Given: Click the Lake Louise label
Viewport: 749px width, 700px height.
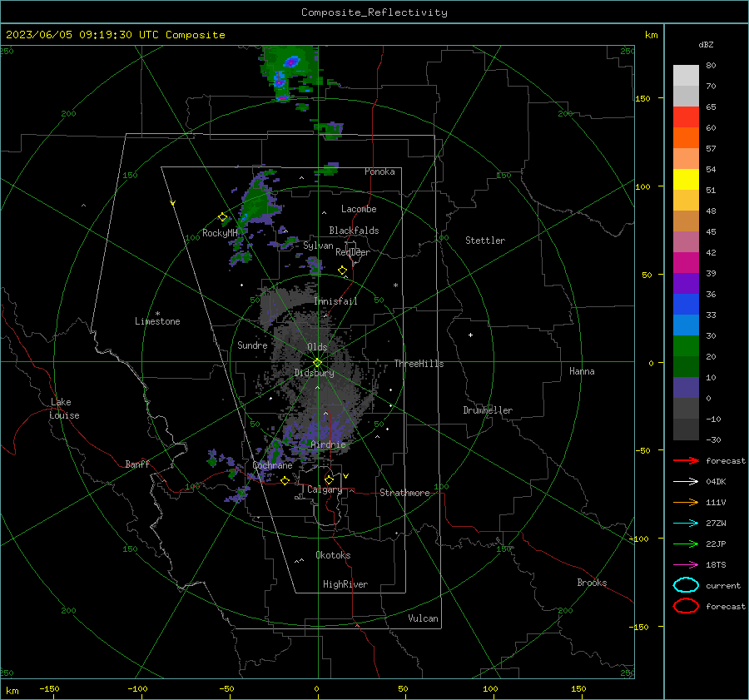Looking at the screenshot, I should point(64,409).
